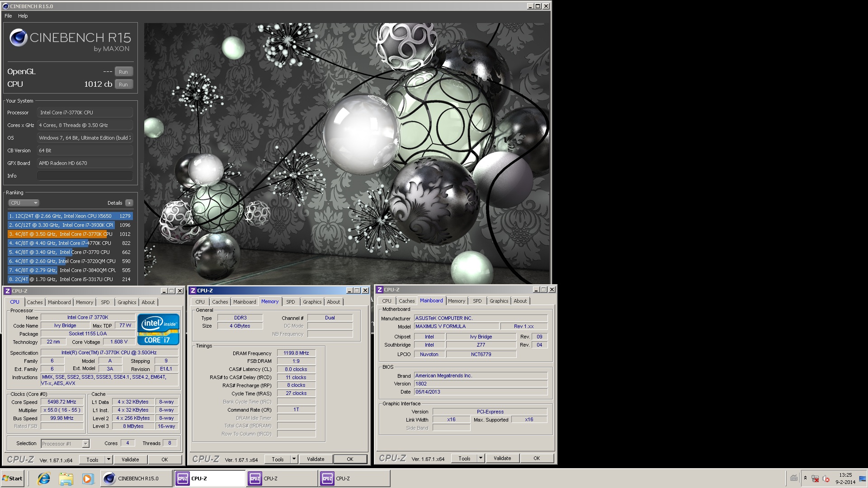Image resolution: width=868 pixels, height=488 pixels.
Task: Open Memory tab in middle CPU-Z window
Action: point(270,301)
